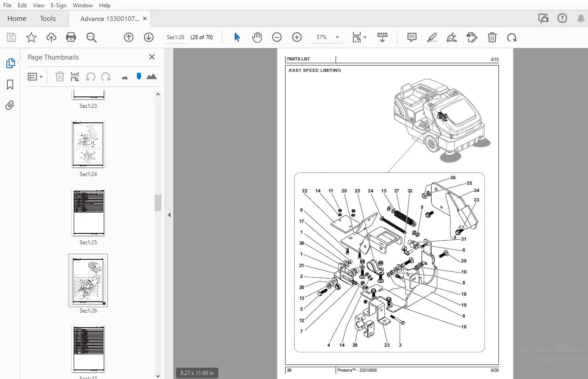Click the 8.27 x 11.69 in page size

click(x=196, y=373)
